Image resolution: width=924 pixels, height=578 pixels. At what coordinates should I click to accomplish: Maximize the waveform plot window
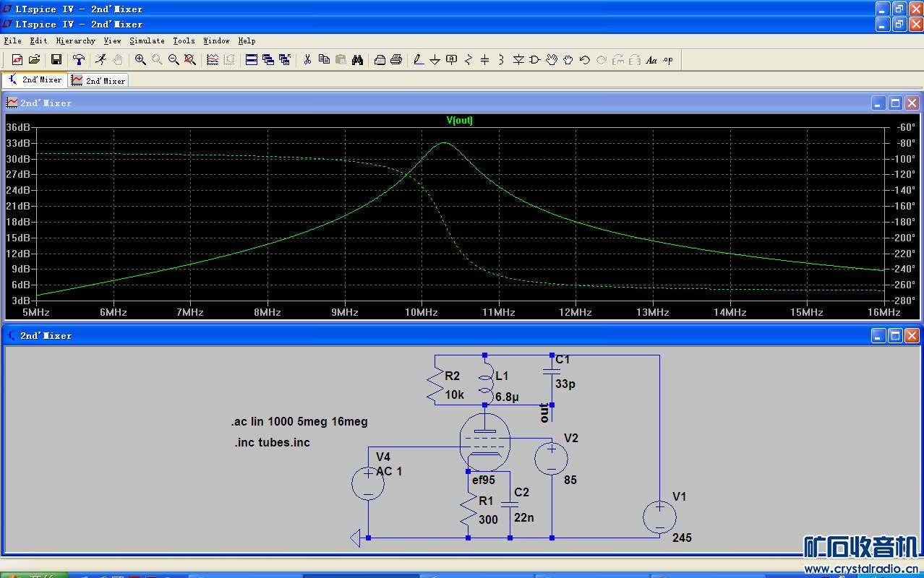pyautogui.click(x=895, y=103)
